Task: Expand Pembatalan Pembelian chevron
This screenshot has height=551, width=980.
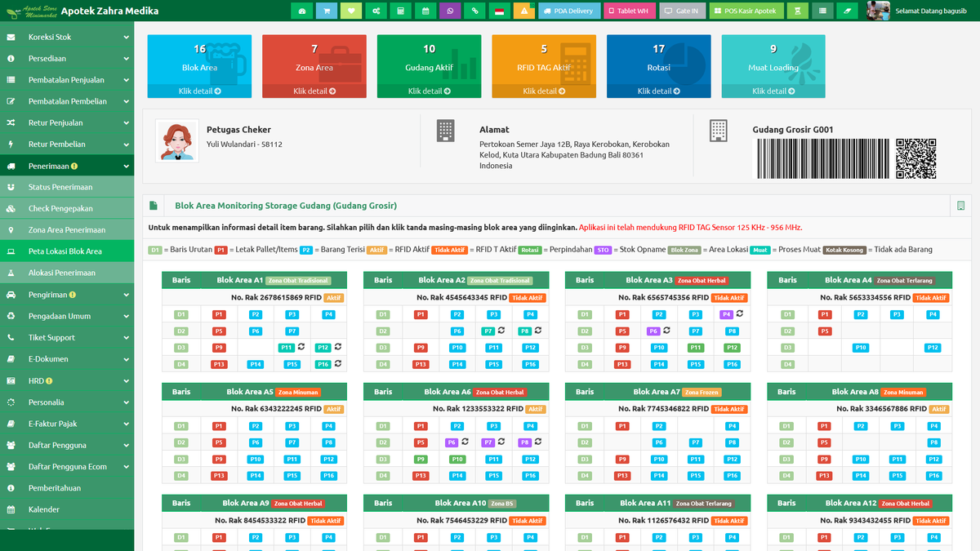Action: 127,102
